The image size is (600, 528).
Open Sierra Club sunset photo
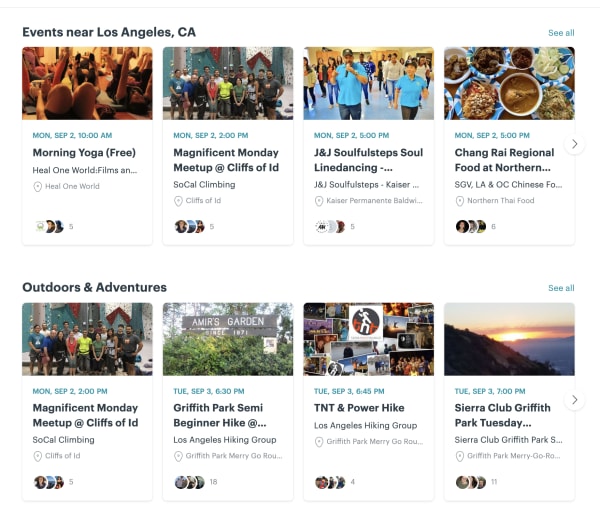[x=509, y=339]
